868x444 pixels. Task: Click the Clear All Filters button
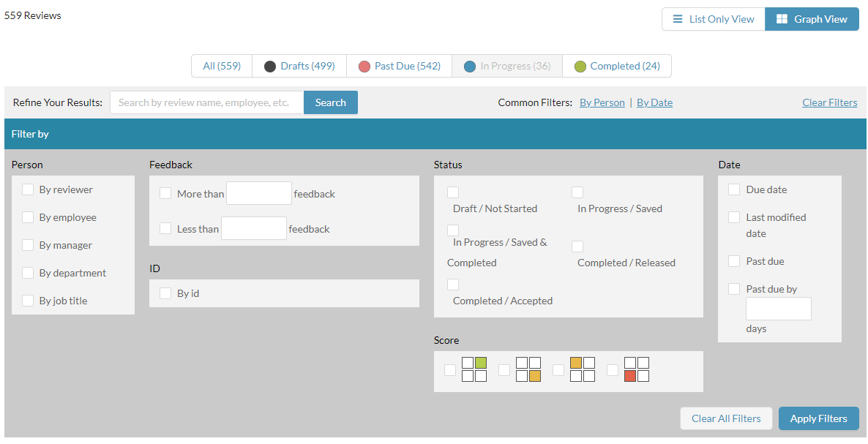(x=726, y=418)
